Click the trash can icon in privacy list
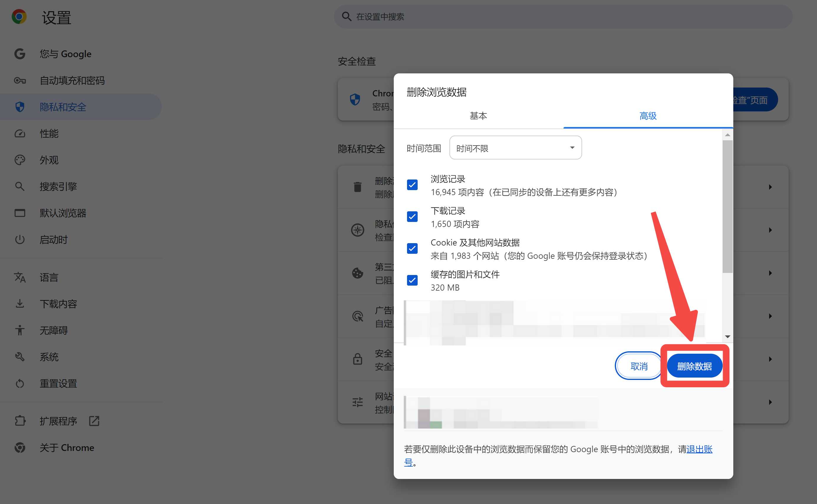The height and width of the screenshot is (504, 817). click(358, 187)
